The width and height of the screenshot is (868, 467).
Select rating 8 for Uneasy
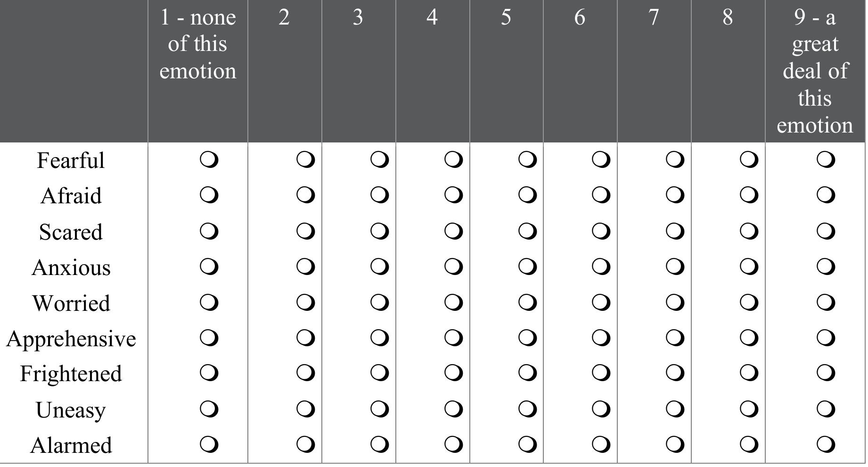pos(749,409)
